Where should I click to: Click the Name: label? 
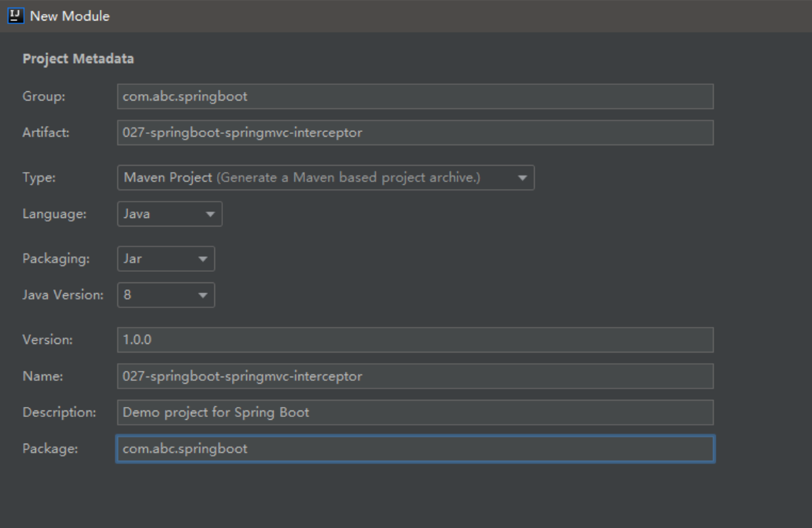43,376
